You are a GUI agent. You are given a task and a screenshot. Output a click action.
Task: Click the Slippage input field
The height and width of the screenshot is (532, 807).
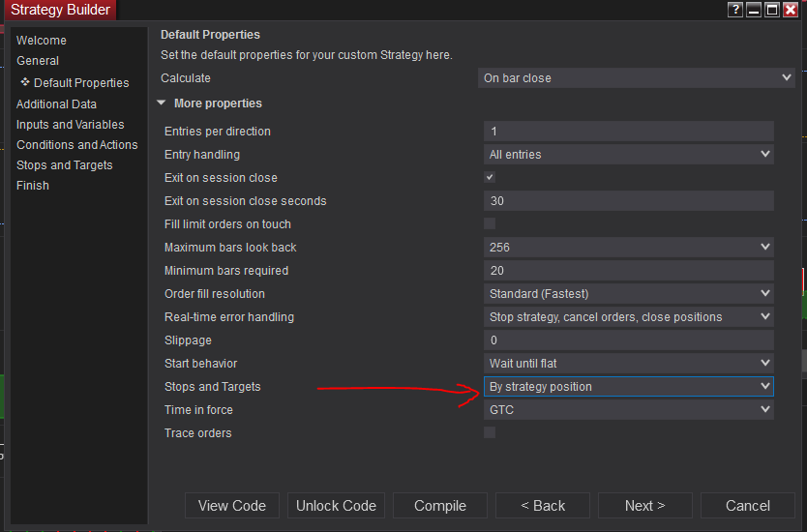click(629, 340)
